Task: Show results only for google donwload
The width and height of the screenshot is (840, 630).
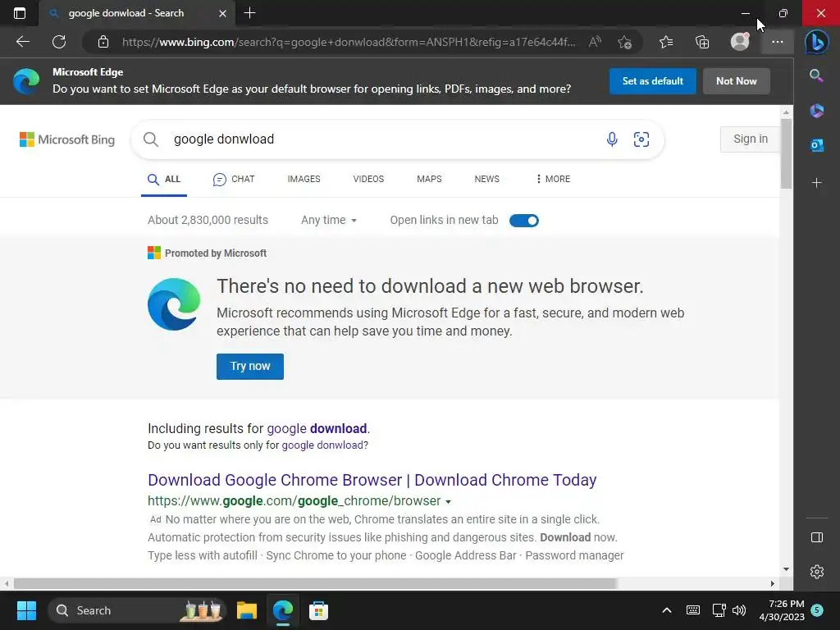Action: click(x=322, y=445)
